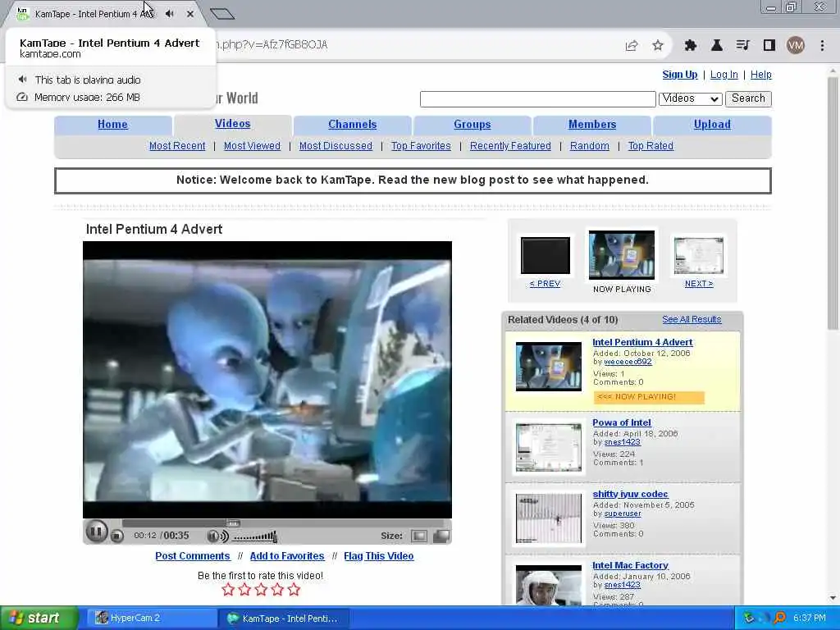Rate the video four stars

(277, 590)
